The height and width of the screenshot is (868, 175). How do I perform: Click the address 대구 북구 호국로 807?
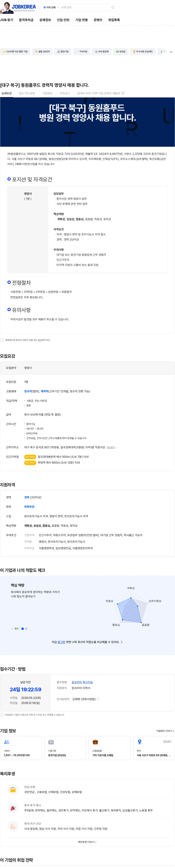point(37,447)
